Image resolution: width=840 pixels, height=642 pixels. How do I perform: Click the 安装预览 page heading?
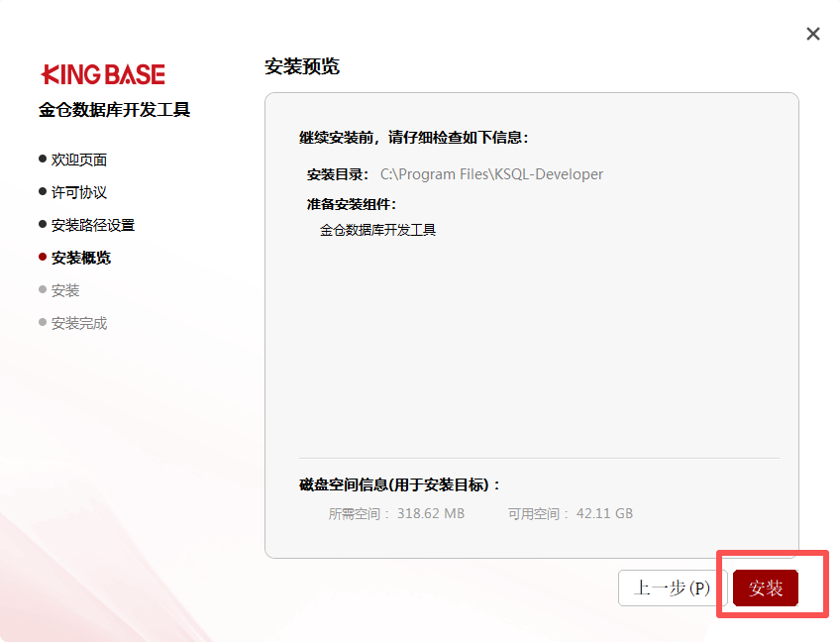[302, 66]
